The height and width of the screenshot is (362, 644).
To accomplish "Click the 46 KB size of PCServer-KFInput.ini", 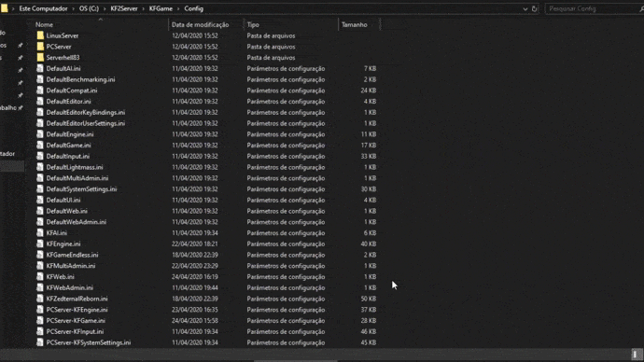I will (x=369, y=331).
